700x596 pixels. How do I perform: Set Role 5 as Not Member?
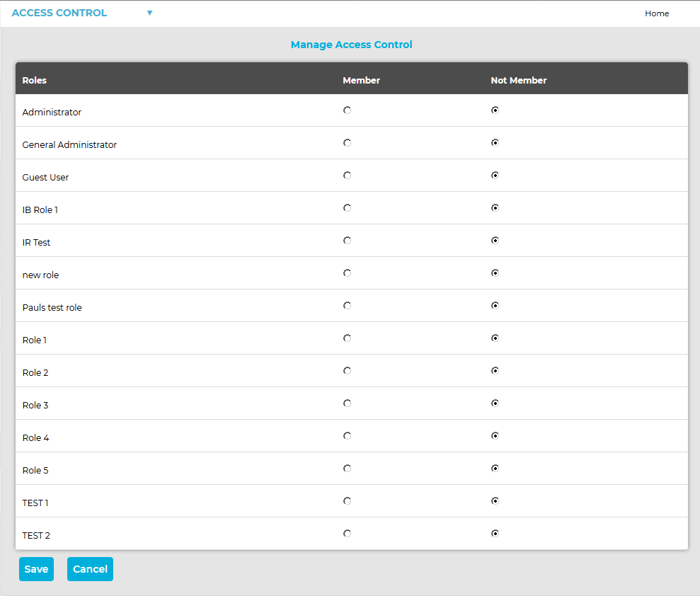coord(495,469)
